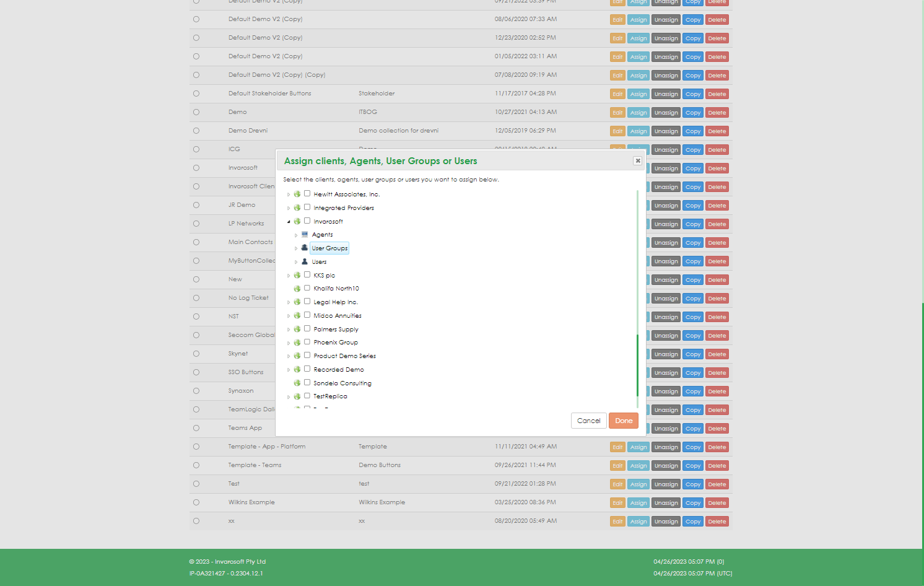924x586 pixels.
Task: Delete the Template - Teams row
Action: click(717, 466)
